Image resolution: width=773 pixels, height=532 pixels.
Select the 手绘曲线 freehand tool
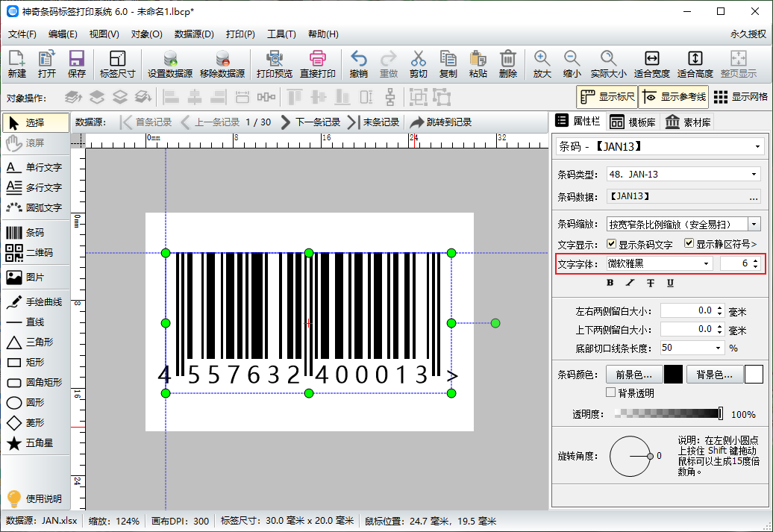[x=36, y=301]
